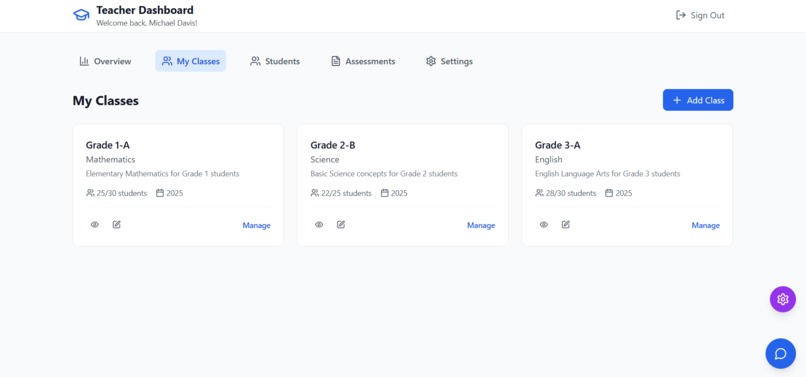Open the Students tab
Screen dimensions: 806x377
pos(275,61)
